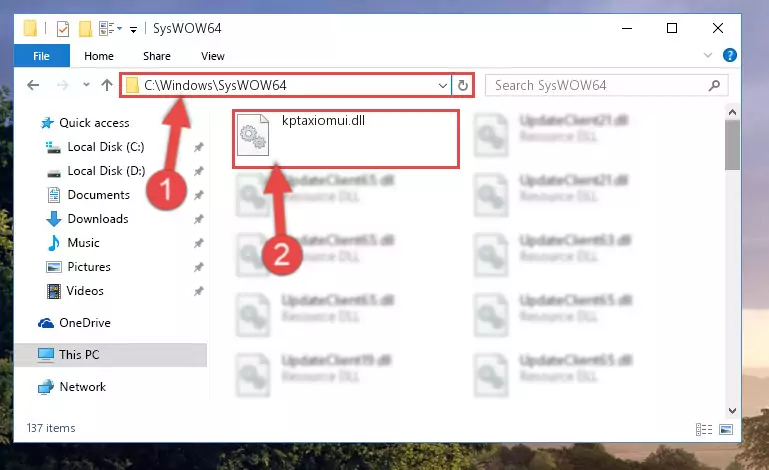
Task: Click the pin icon next to Downloads
Action: 198,219
